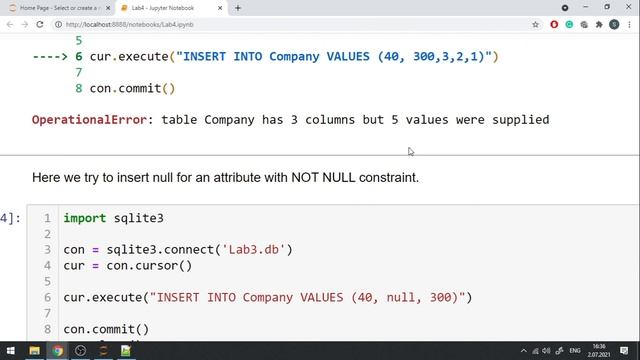Screen dimensions: 640x360
Task: Click the sqlite3.connect('Lab3.db') line
Action: point(178,249)
